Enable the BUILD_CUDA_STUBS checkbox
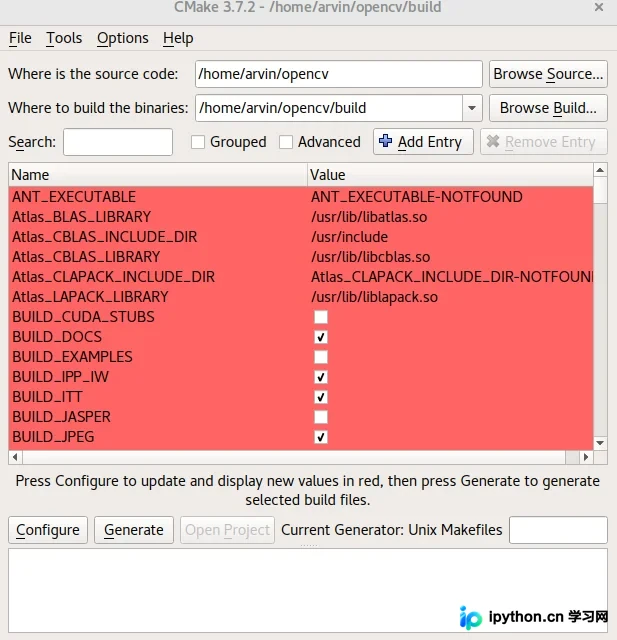Image resolution: width=617 pixels, height=640 pixels. pyautogui.click(x=321, y=317)
